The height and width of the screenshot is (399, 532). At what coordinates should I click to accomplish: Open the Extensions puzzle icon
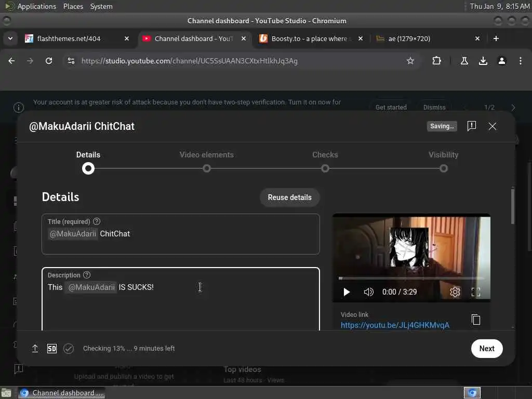click(x=436, y=61)
